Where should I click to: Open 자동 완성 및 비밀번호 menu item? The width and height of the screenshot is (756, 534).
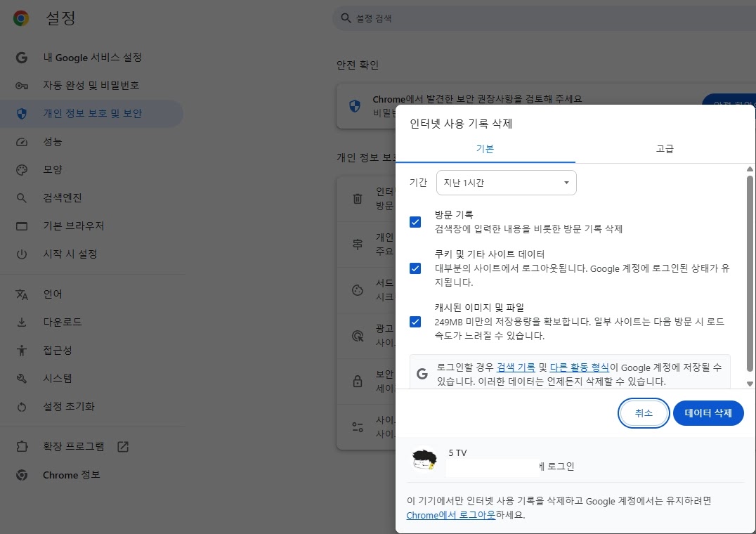[91, 86]
